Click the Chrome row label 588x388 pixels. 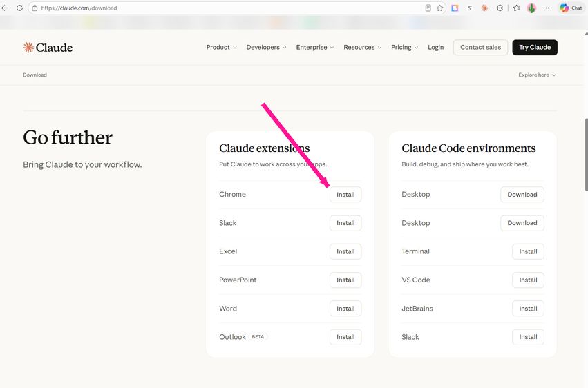[232, 195]
